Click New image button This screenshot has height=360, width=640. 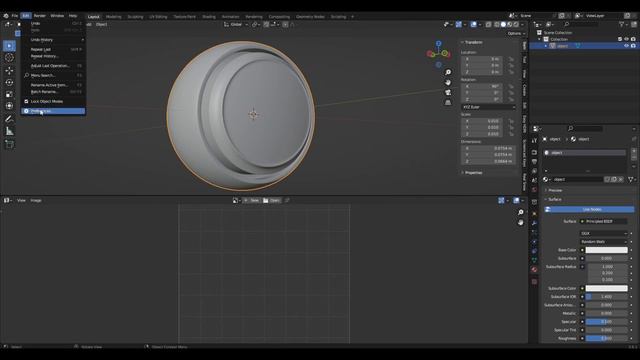click(x=251, y=200)
